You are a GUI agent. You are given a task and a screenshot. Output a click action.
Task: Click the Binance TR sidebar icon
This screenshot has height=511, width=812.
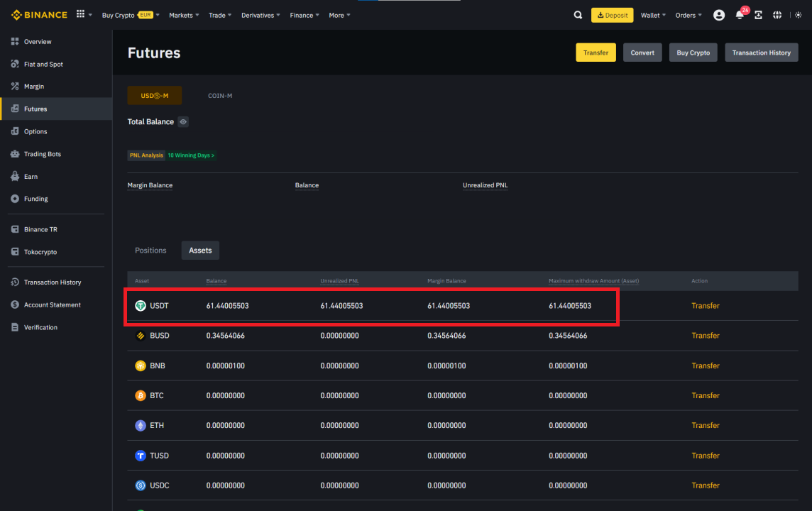coord(15,229)
